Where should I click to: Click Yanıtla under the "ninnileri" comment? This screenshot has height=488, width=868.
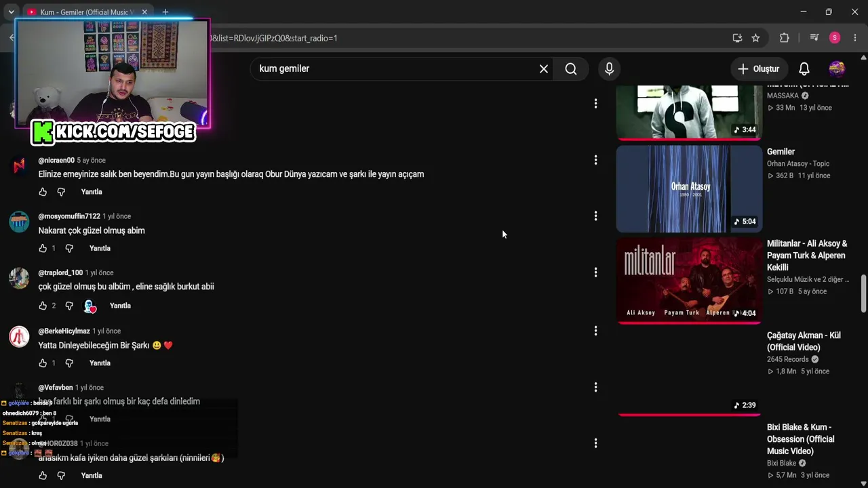[x=92, y=476]
